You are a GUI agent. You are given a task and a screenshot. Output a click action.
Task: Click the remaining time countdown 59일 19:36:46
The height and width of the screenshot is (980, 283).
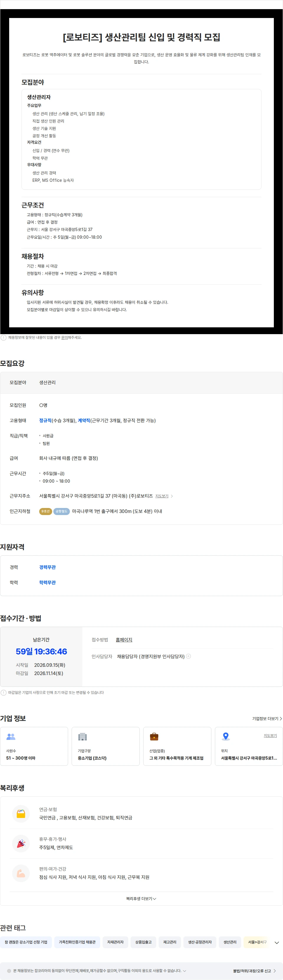pyautogui.click(x=42, y=652)
